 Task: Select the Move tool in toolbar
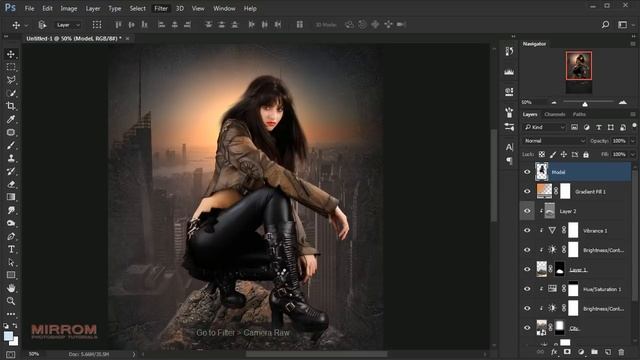coord(11,54)
